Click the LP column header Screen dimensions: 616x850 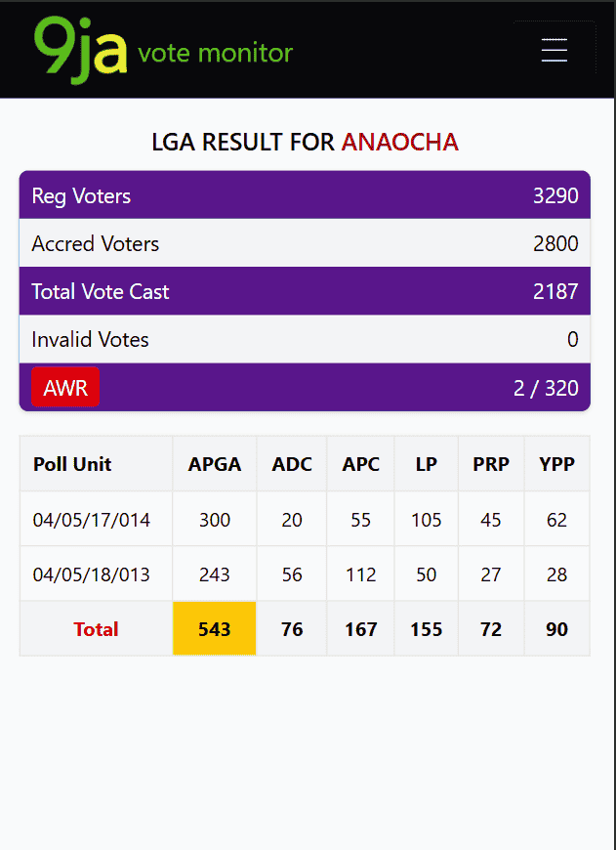(427, 464)
